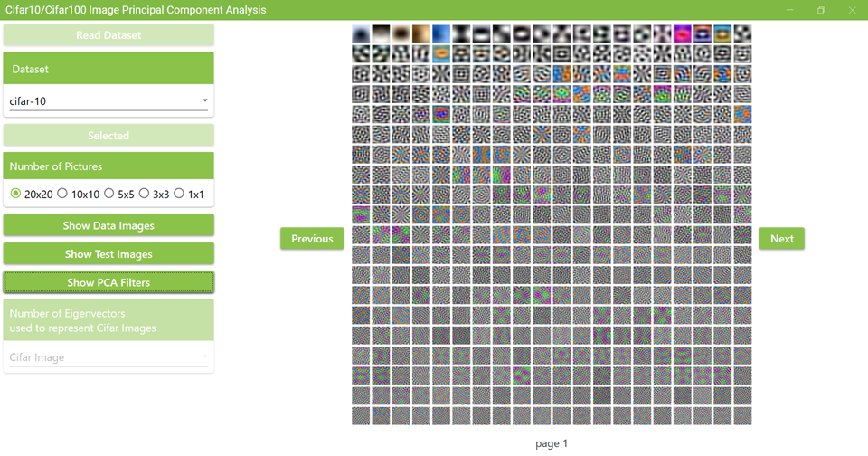
Task: Select the last filter thumbnail in the top row
Action: coord(742,33)
